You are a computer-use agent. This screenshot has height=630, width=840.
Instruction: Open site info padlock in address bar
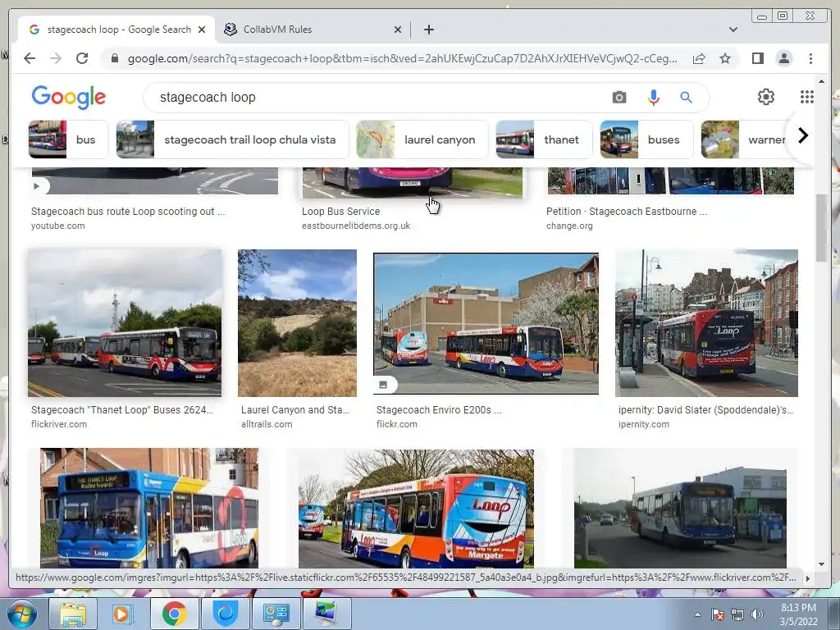[114, 58]
